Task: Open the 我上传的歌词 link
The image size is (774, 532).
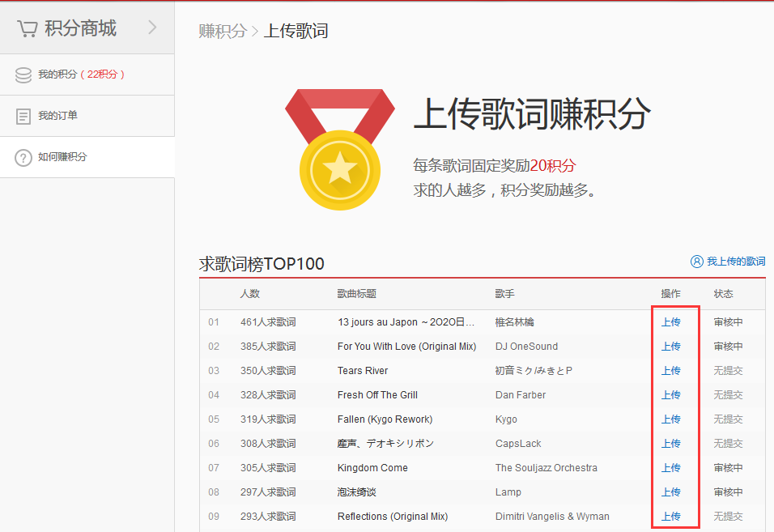Action: pos(737,261)
